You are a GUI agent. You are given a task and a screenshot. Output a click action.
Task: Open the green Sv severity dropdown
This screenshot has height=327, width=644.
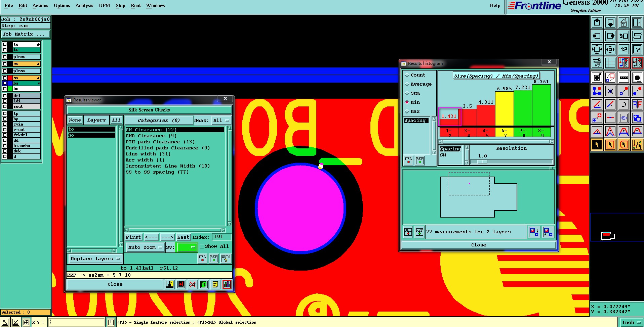click(x=187, y=247)
